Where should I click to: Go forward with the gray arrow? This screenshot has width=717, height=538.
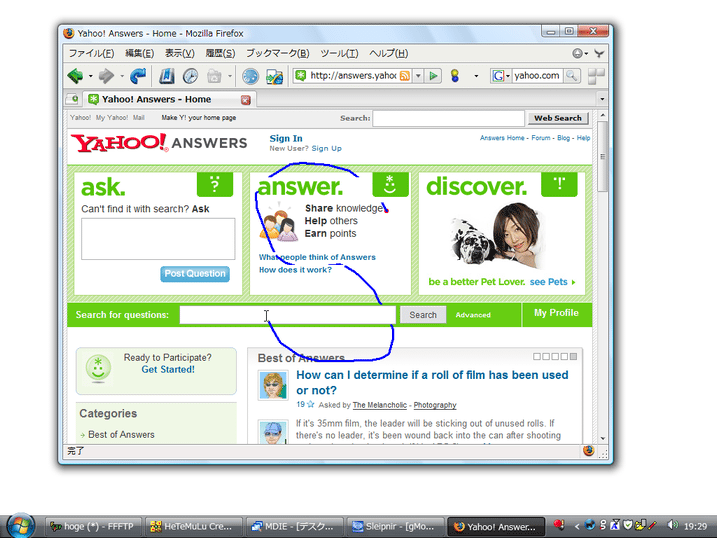[106, 75]
